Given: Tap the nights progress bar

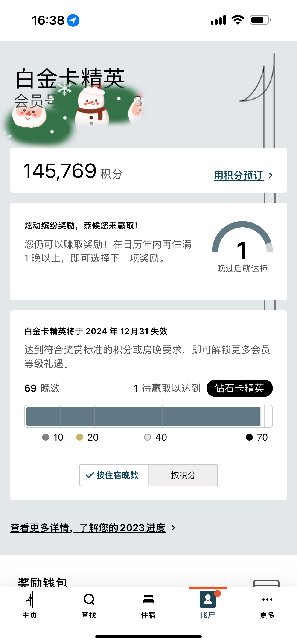Looking at the screenshot, I should (148, 416).
